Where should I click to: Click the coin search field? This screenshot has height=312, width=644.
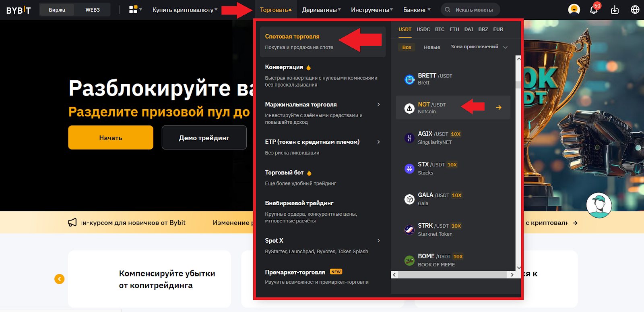[471, 10]
